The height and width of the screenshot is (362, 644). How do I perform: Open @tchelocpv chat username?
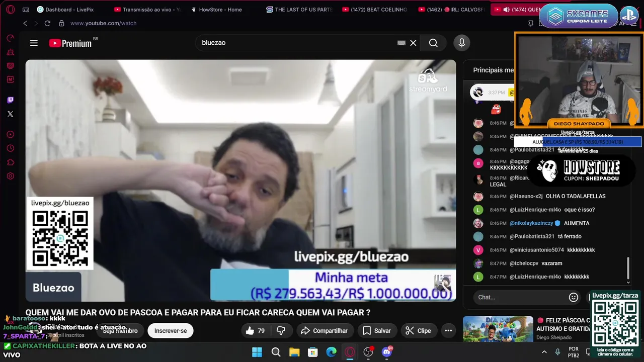[x=524, y=263]
